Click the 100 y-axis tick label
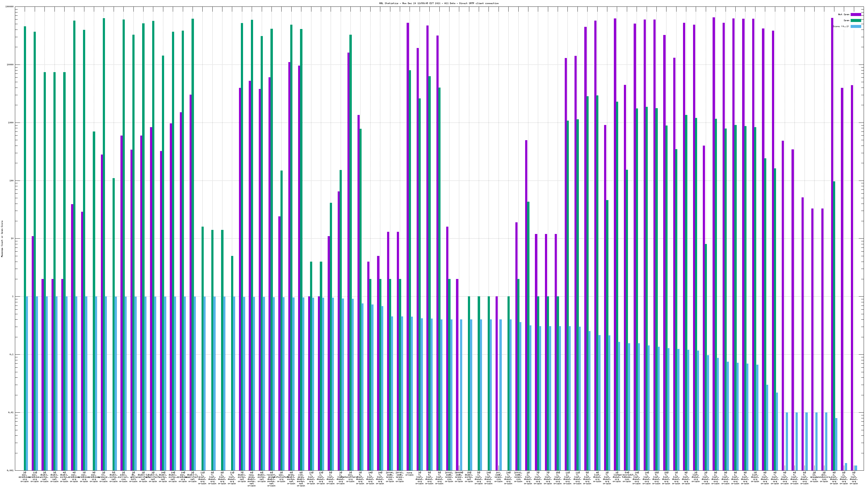868x488 pixels. click(x=12, y=181)
